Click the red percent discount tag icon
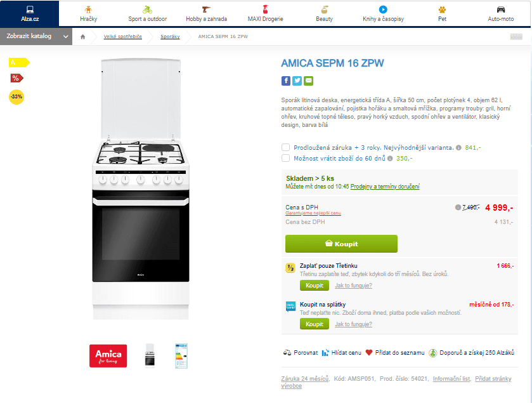The image size is (532, 403). (x=16, y=79)
